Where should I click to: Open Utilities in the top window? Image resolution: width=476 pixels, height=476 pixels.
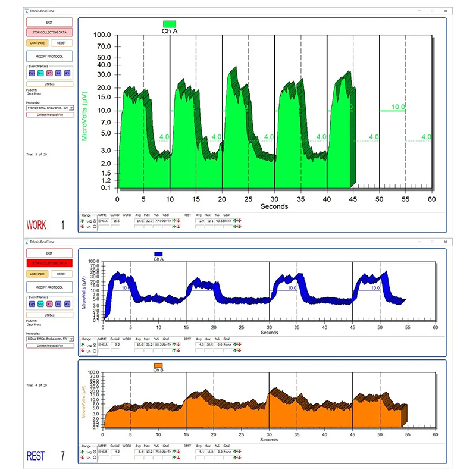click(x=50, y=84)
